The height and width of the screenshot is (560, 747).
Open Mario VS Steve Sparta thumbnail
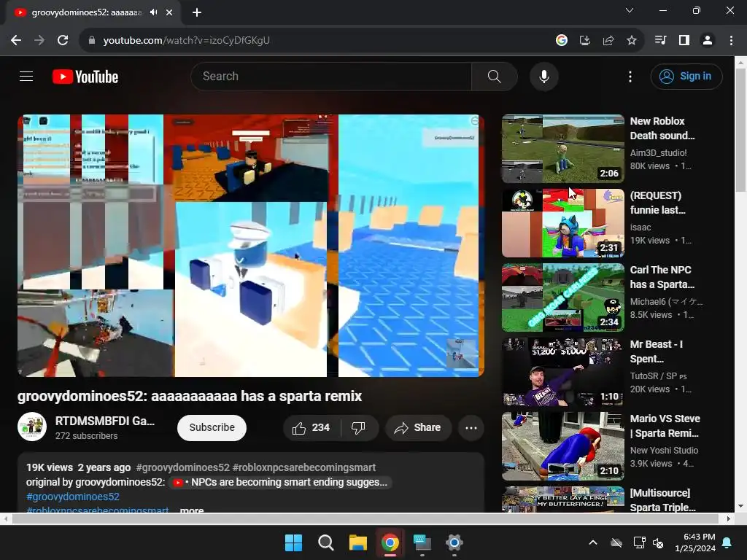[562, 446]
